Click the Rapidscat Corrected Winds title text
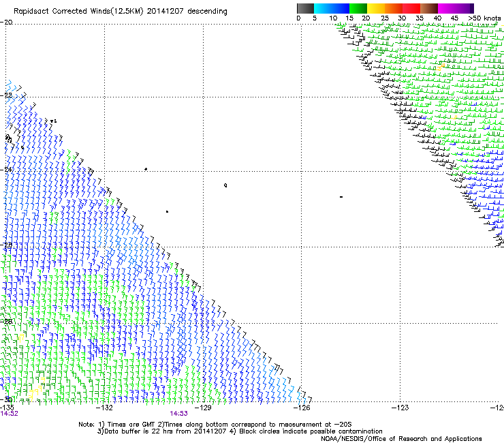 121,11
